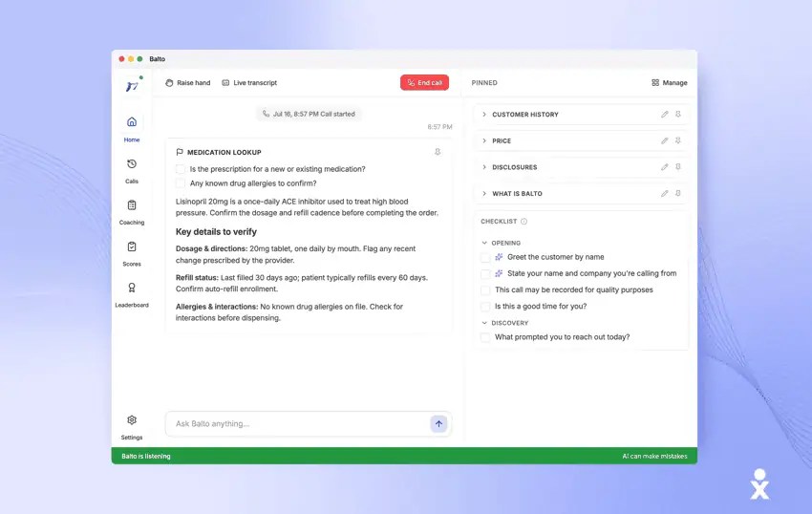Screen dimensions: 812x514
Task: Check 'Is this a good time for you?'
Action: coord(485,307)
